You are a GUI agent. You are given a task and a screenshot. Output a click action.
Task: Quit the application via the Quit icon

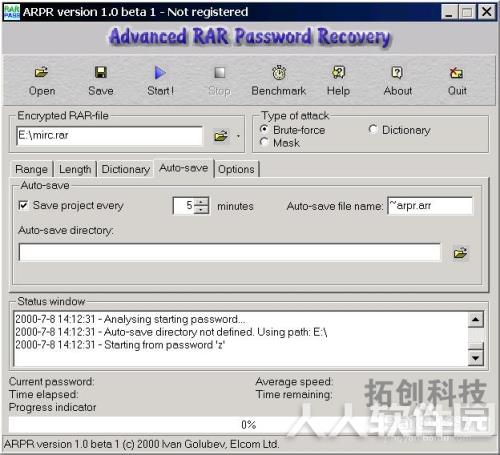click(x=456, y=72)
